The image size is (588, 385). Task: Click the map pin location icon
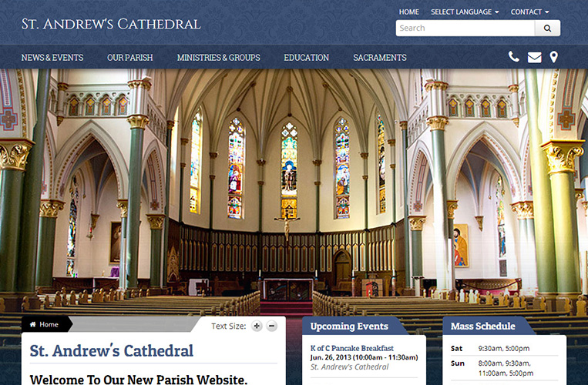tap(553, 57)
